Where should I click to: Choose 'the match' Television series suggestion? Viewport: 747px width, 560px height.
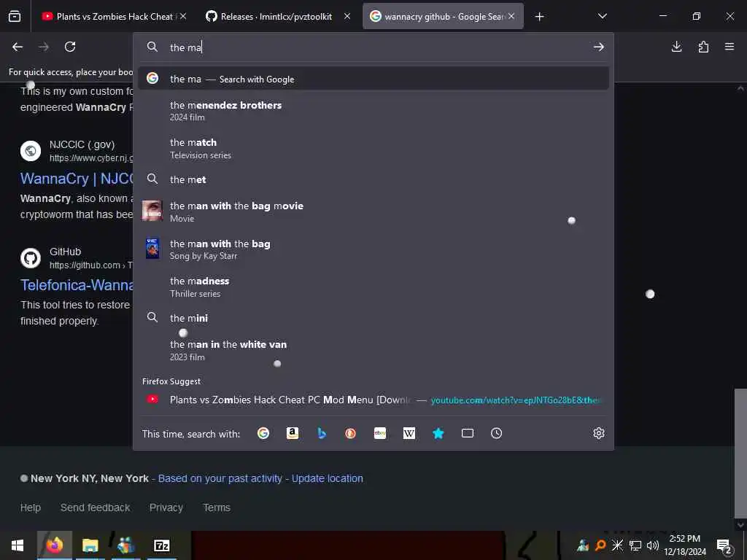373,149
